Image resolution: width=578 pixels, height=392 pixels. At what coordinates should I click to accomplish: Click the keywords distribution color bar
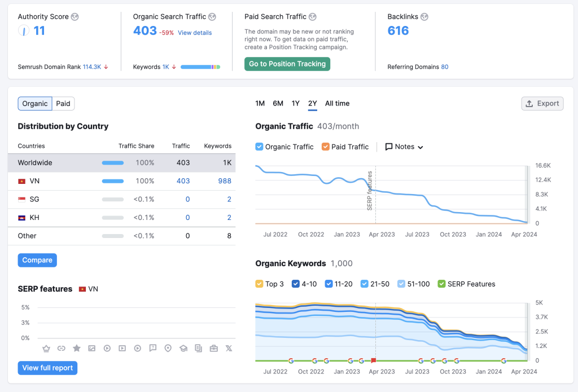pyautogui.click(x=200, y=67)
